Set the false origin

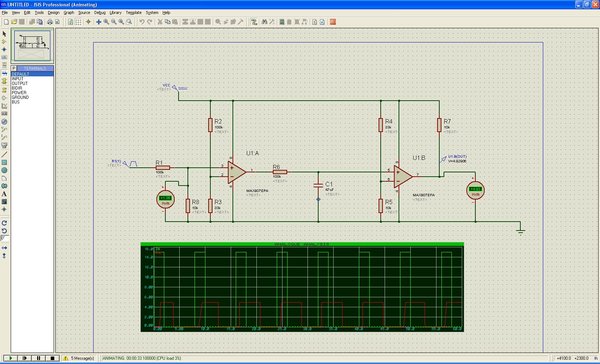click(88, 22)
